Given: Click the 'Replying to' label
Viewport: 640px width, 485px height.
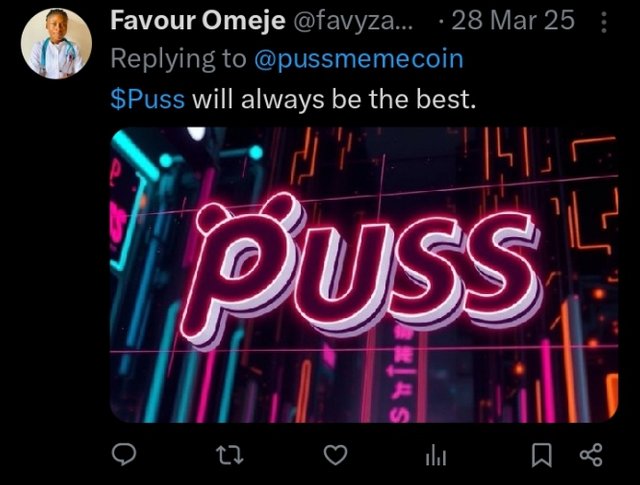Looking at the screenshot, I should coord(178,59).
